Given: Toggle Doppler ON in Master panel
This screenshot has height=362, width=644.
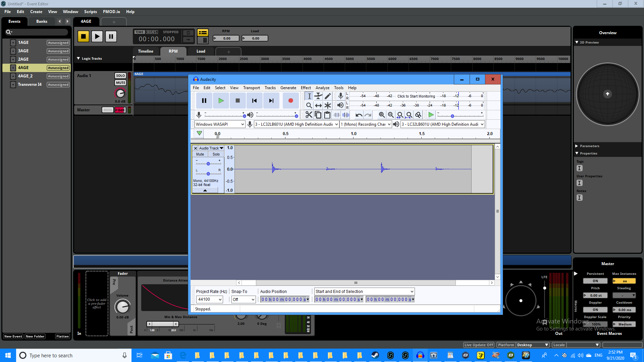Looking at the screenshot, I should 595,310.
